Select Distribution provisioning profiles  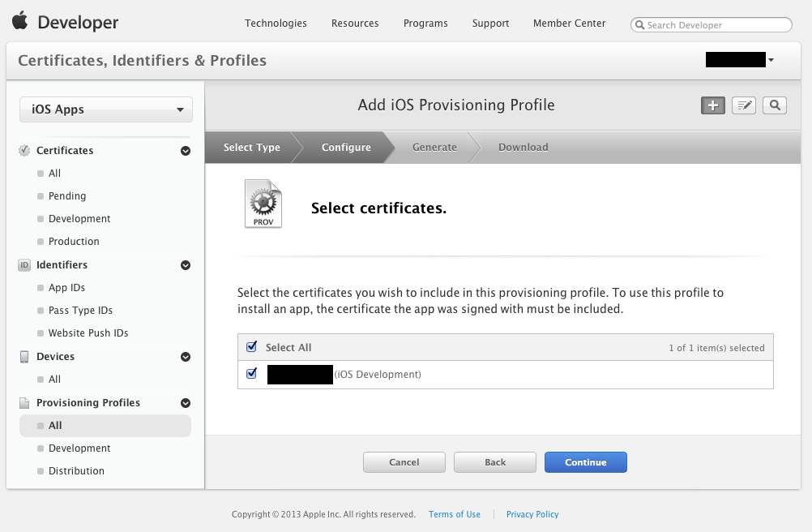coord(76,471)
